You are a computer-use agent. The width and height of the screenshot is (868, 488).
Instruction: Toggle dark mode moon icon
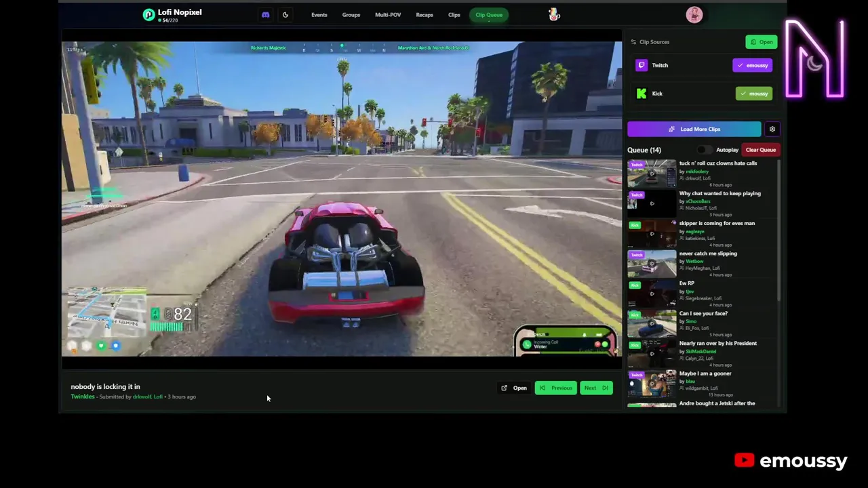285,15
